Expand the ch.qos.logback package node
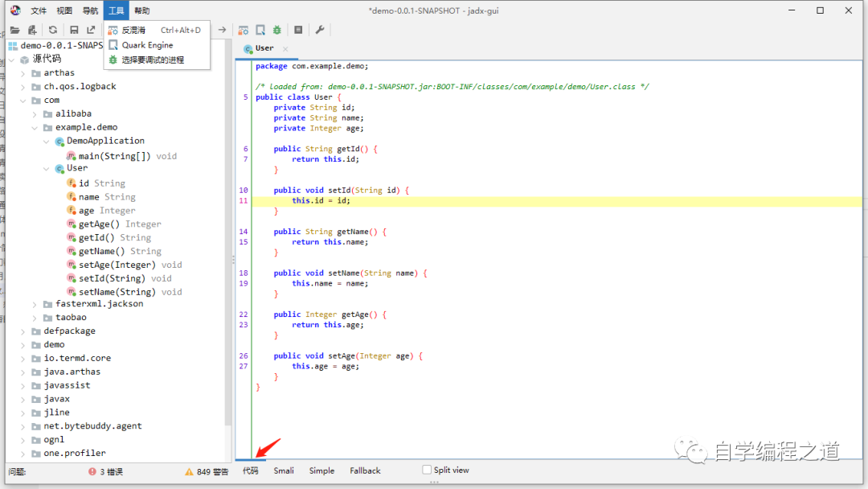 (x=23, y=87)
